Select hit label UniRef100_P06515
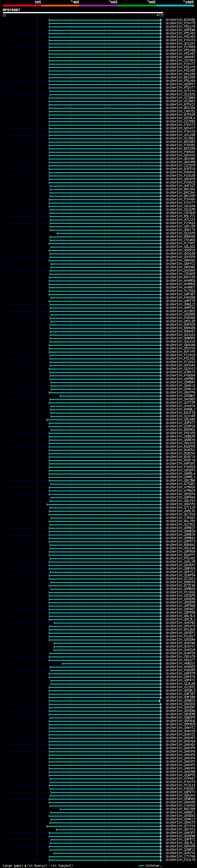The image size is (197, 868). (180, 467)
